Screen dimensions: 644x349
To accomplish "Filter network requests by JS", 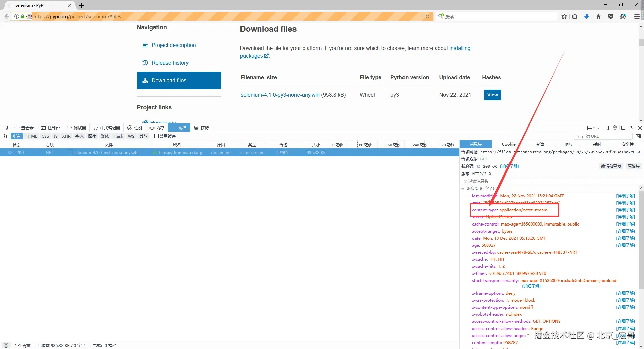I will (x=56, y=136).
